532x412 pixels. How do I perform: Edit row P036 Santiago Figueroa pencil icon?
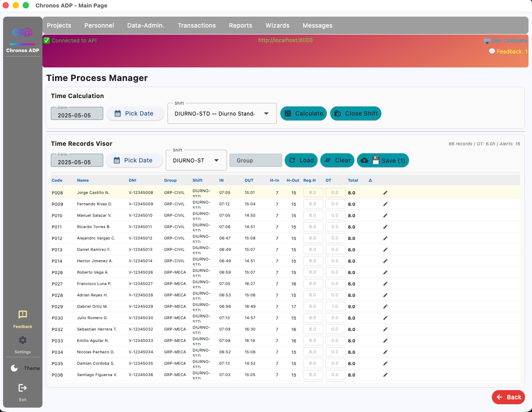pos(385,375)
